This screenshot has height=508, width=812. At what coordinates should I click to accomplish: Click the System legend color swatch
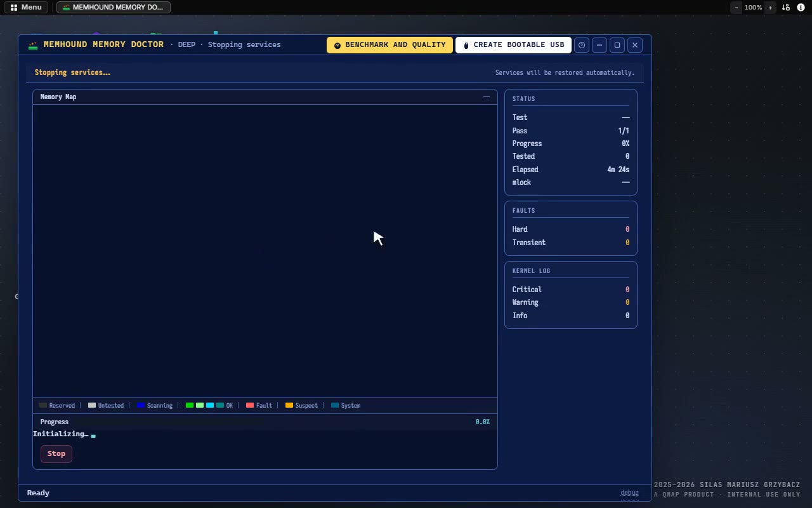point(335,405)
